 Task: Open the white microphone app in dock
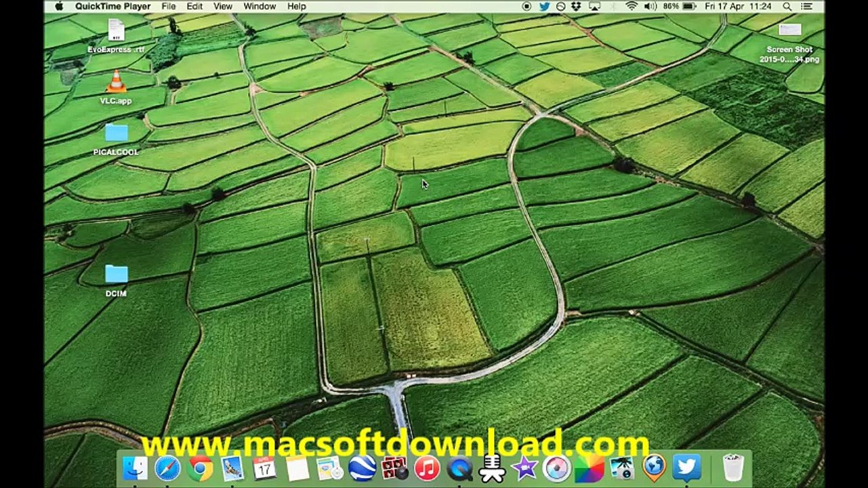click(x=493, y=468)
